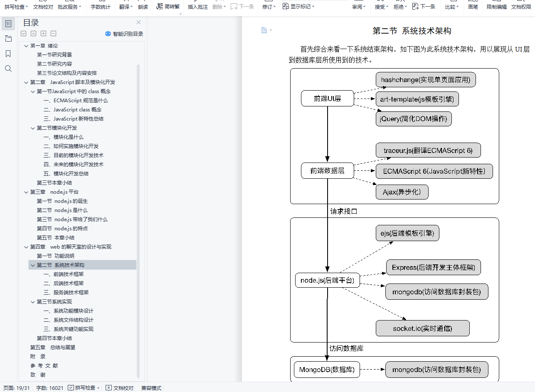This screenshot has width=535, height=392.
Task: Jump to 第四节 node.js 的特点 heading
Action: (62, 229)
